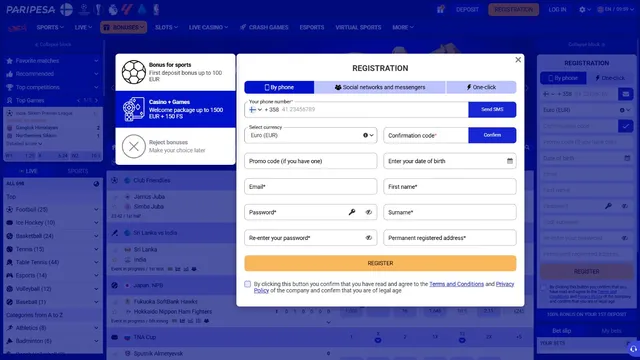The width and height of the screenshot is (640, 360).
Task: Click the Recommended thumbs-up icon
Action: (9, 74)
